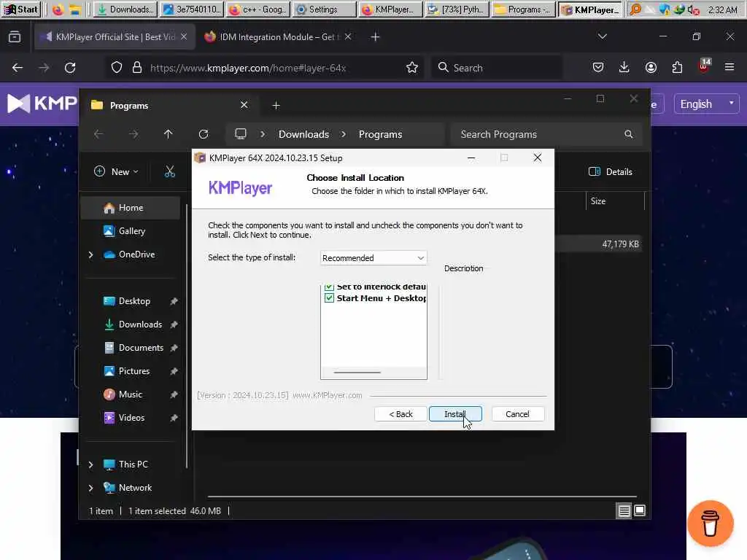Open the Firefox account icon
The height and width of the screenshot is (560, 747).
pos(651,68)
